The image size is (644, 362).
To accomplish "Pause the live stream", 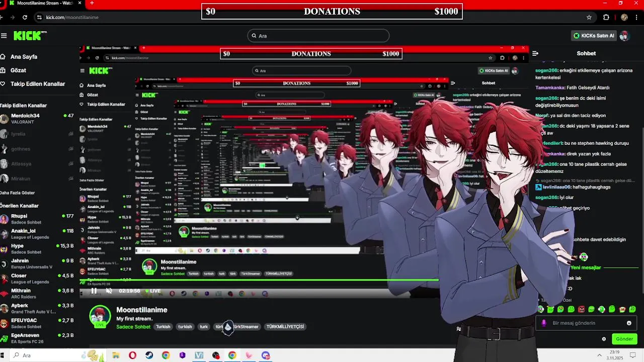I will (94, 291).
